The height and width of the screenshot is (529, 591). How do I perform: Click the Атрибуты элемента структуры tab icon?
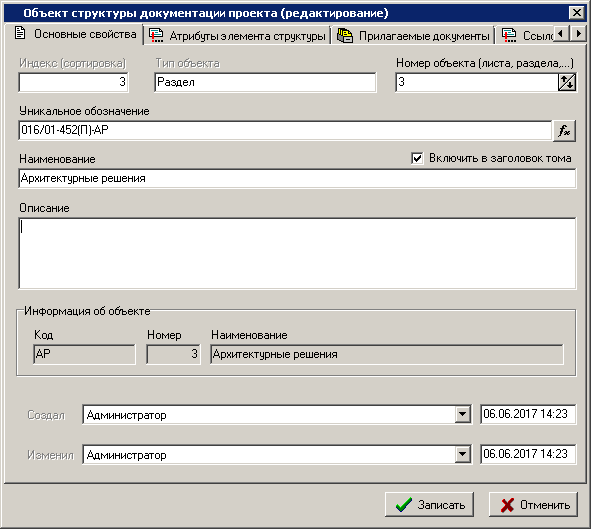pos(156,35)
